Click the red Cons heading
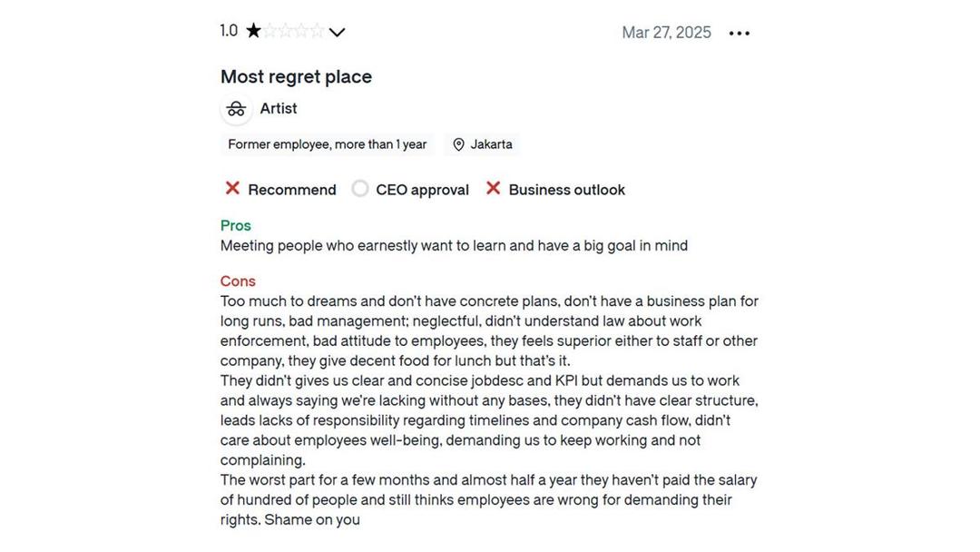Image resolution: width=980 pixels, height=552 pixels. (x=238, y=281)
